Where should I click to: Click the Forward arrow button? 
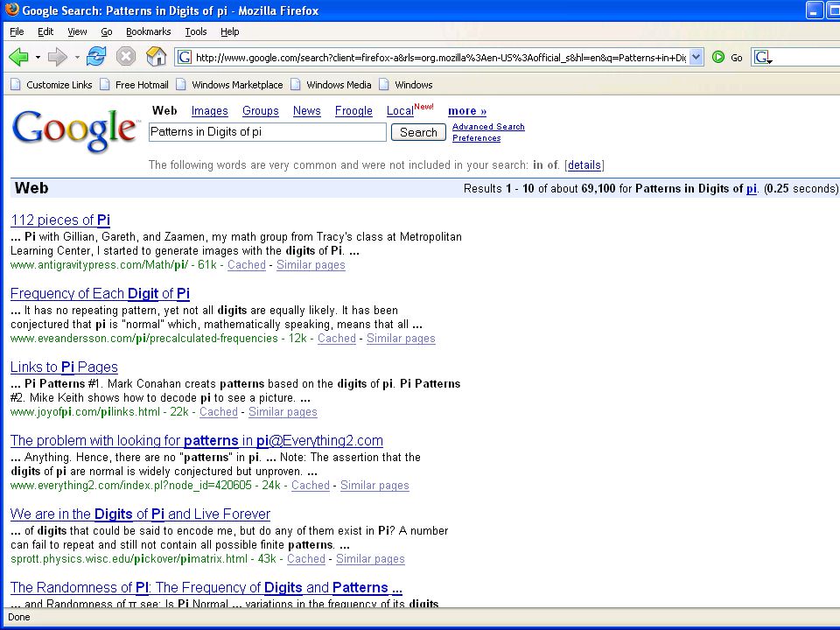click(x=58, y=57)
